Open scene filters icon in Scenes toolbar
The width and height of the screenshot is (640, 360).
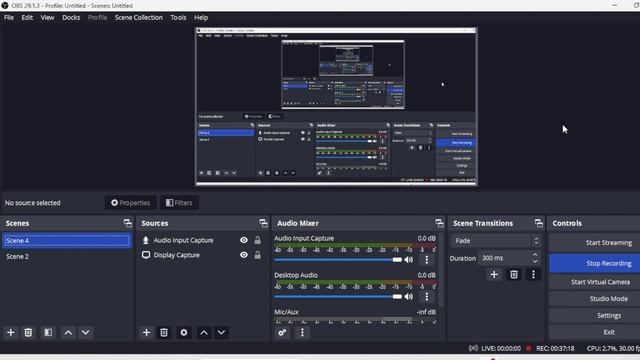48,333
